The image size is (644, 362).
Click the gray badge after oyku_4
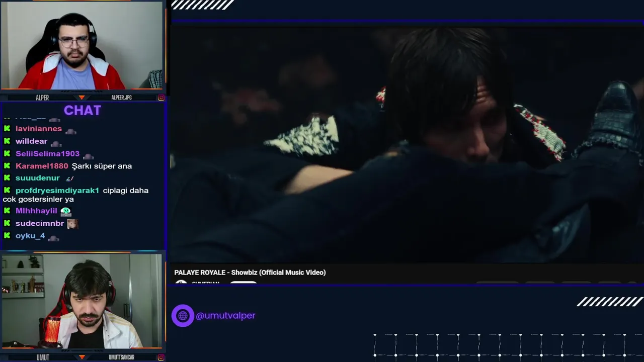coord(53,237)
